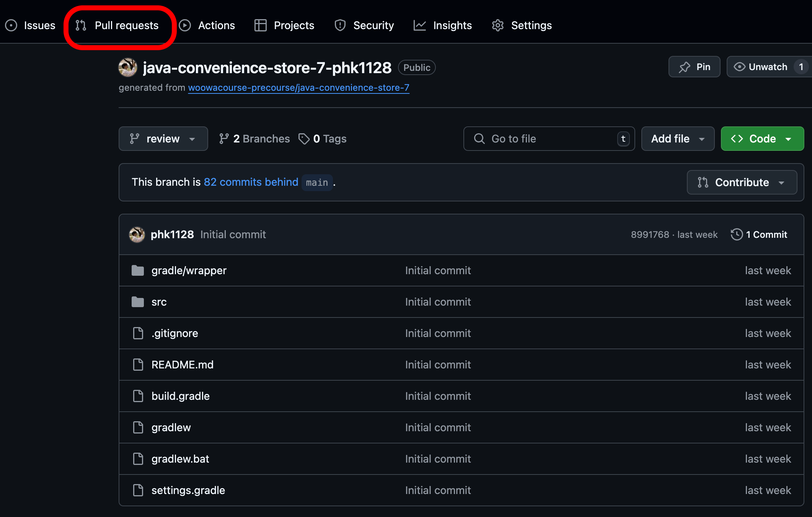
Task: Click the file icon next to .gitignore
Action: click(138, 333)
